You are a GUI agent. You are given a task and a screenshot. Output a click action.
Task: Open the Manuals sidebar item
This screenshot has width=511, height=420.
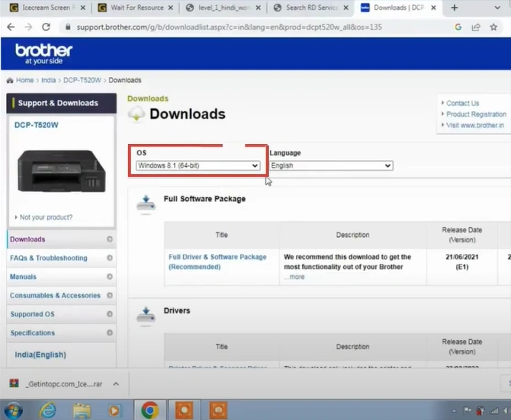coord(23,277)
